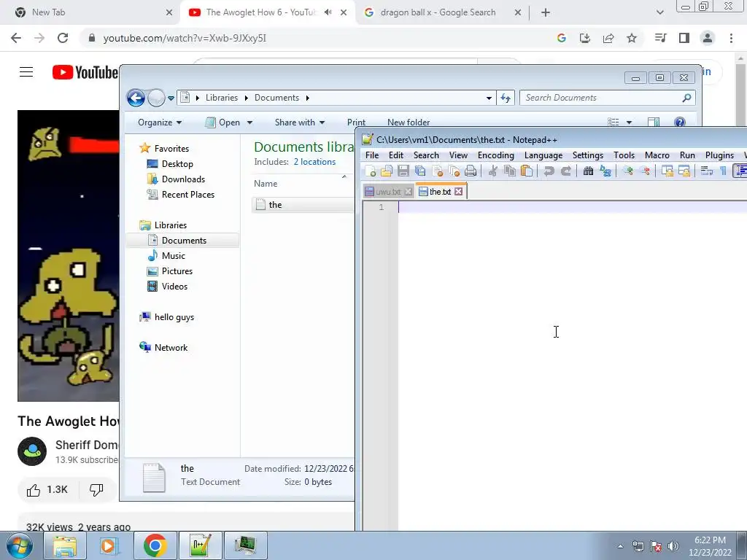
Task: Open the Organize dropdown in Explorer
Action: [160, 122]
